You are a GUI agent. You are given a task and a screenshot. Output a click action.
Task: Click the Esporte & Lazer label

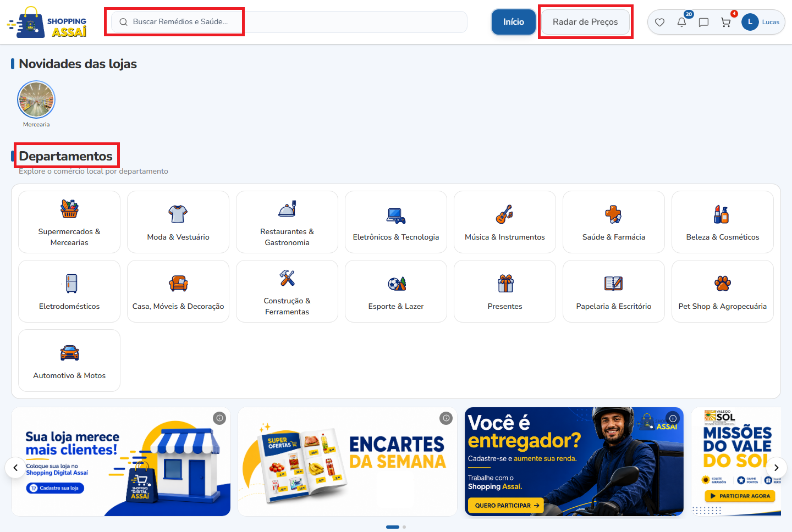click(x=396, y=306)
